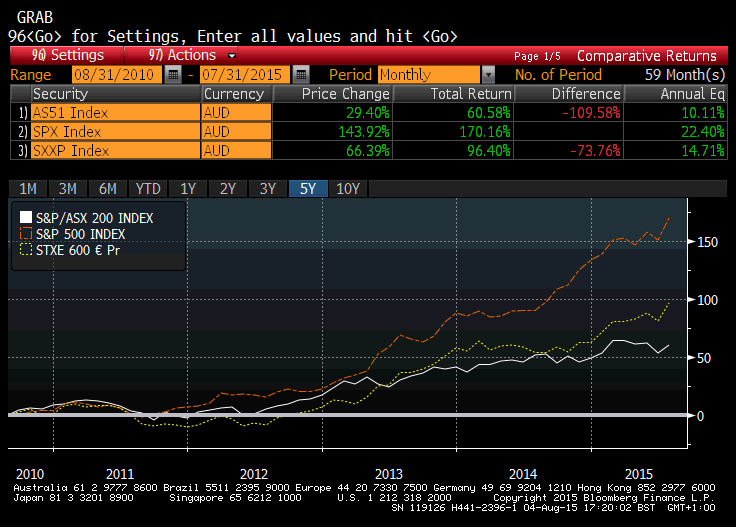This screenshot has height=527, width=736.
Task: Select the Monthly period combo box
Action: [x=429, y=75]
